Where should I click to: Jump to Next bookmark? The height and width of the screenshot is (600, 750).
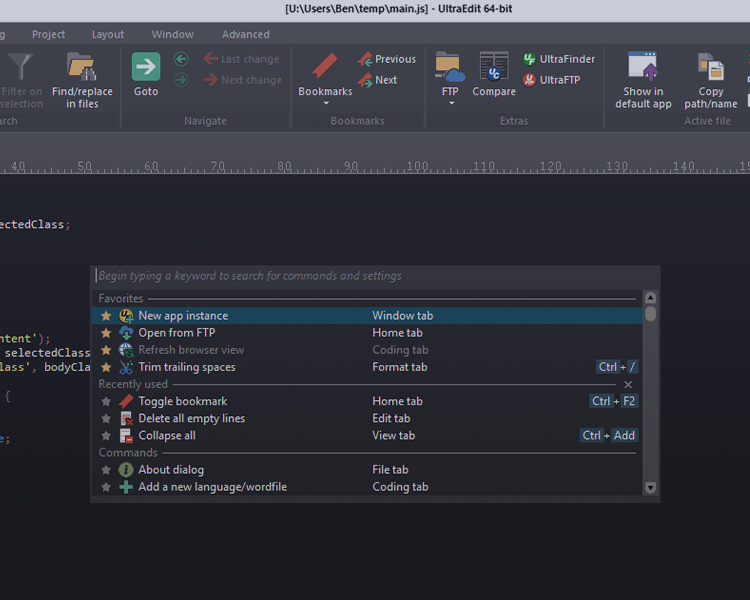click(x=377, y=80)
